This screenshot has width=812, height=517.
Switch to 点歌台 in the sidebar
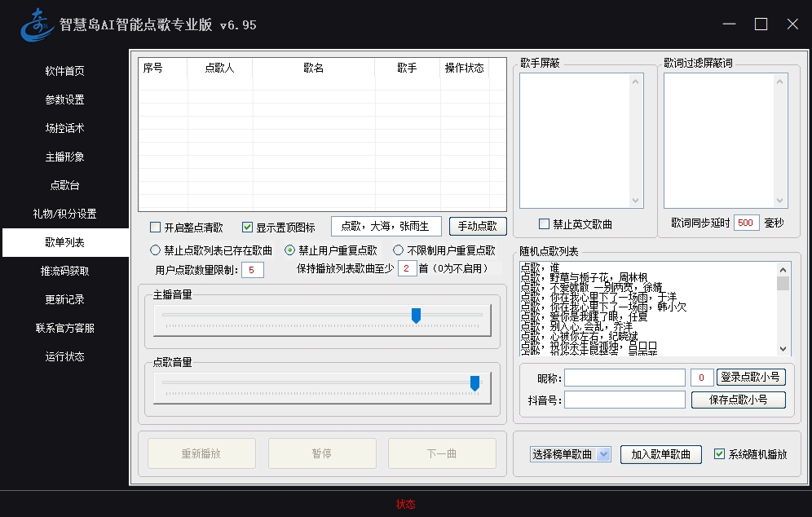coord(64,185)
